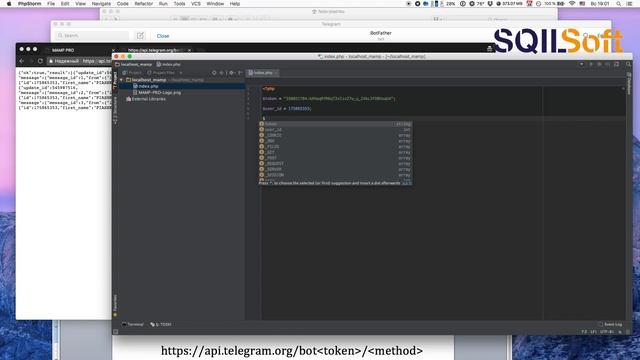This screenshot has width=640, height=360.
Task: Open the Event Log
Action: [x=610, y=324]
